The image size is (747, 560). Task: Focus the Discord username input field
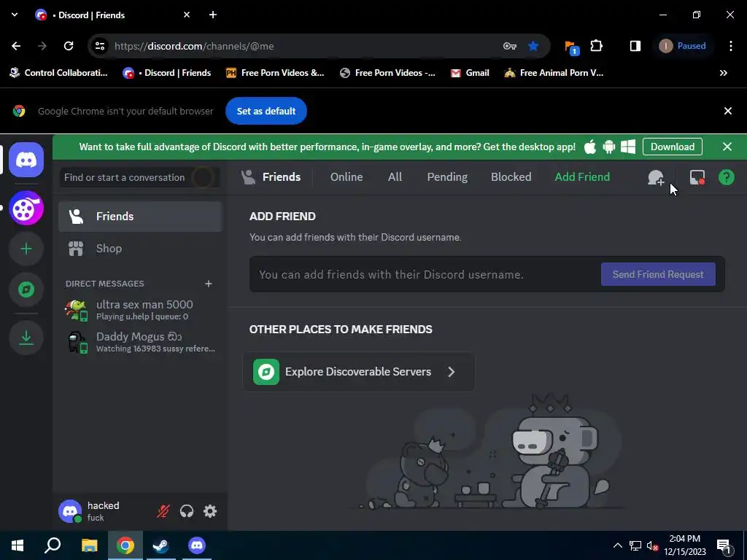coord(424,275)
